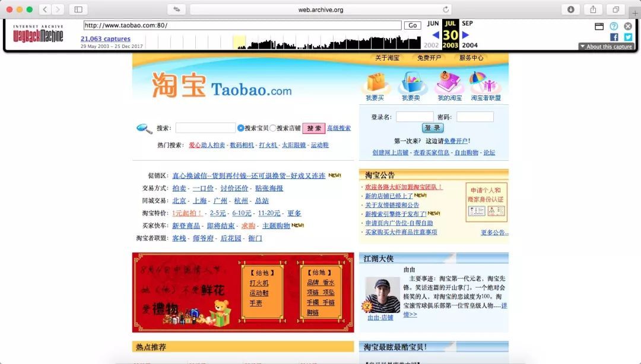
Task: Click the Taobao search text field
Action: 205,128
